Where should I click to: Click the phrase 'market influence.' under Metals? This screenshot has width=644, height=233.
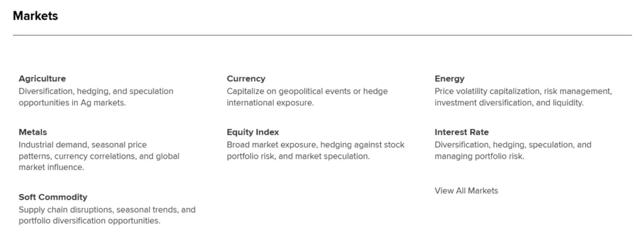point(52,168)
